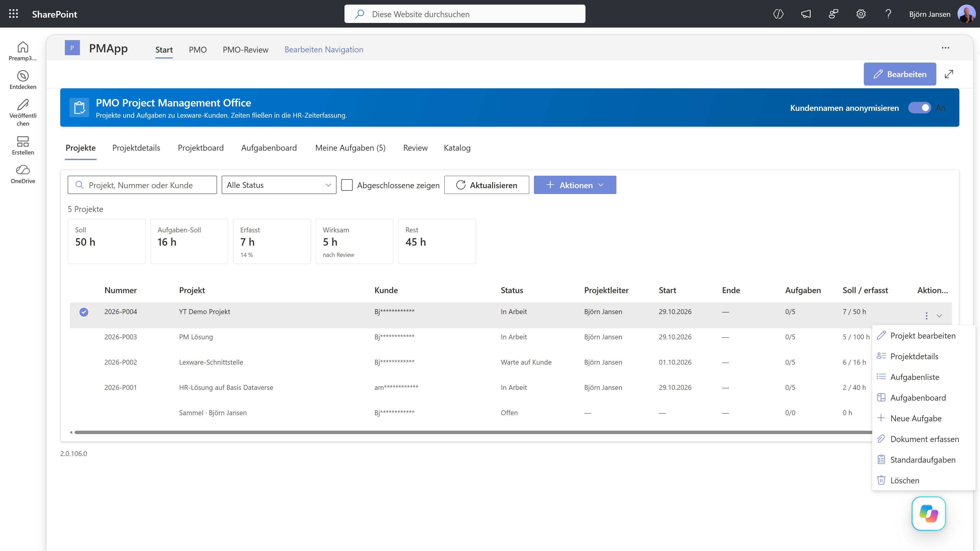Image resolution: width=980 pixels, height=551 pixels.
Task: Open the app launcher waffle icon
Action: point(14,14)
